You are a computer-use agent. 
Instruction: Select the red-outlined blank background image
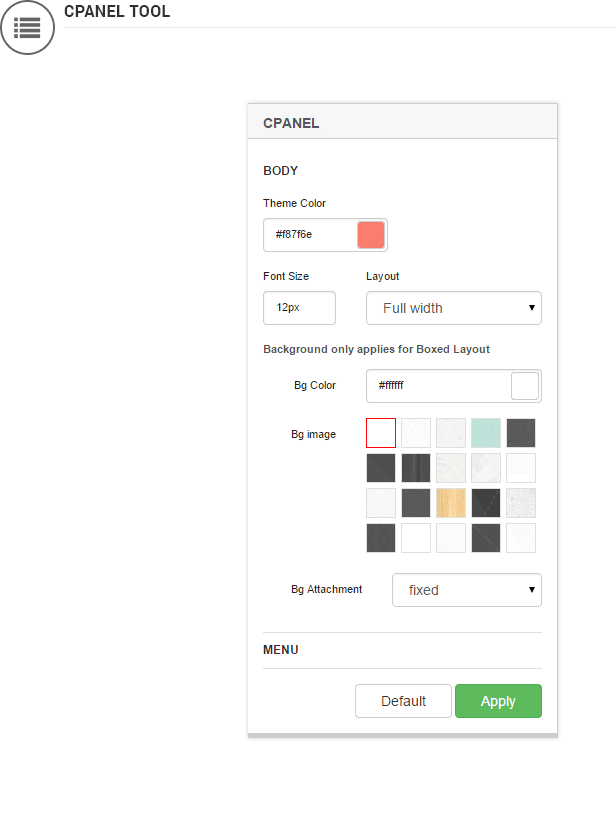click(x=381, y=433)
